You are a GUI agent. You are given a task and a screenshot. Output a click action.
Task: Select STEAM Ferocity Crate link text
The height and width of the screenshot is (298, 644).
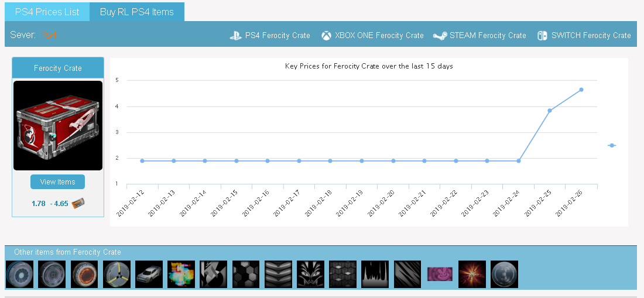(488, 36)
